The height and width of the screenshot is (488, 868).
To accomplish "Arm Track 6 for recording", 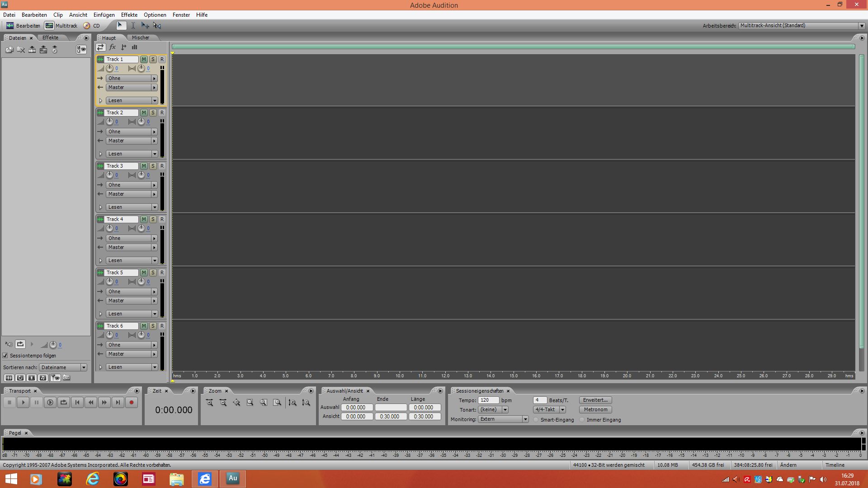I will coord(162,326).
